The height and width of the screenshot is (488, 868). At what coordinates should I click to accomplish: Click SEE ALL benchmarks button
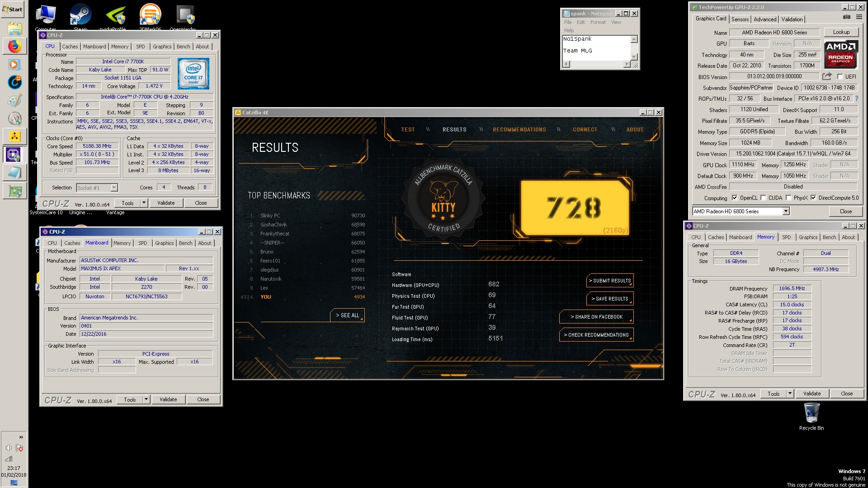347,315
